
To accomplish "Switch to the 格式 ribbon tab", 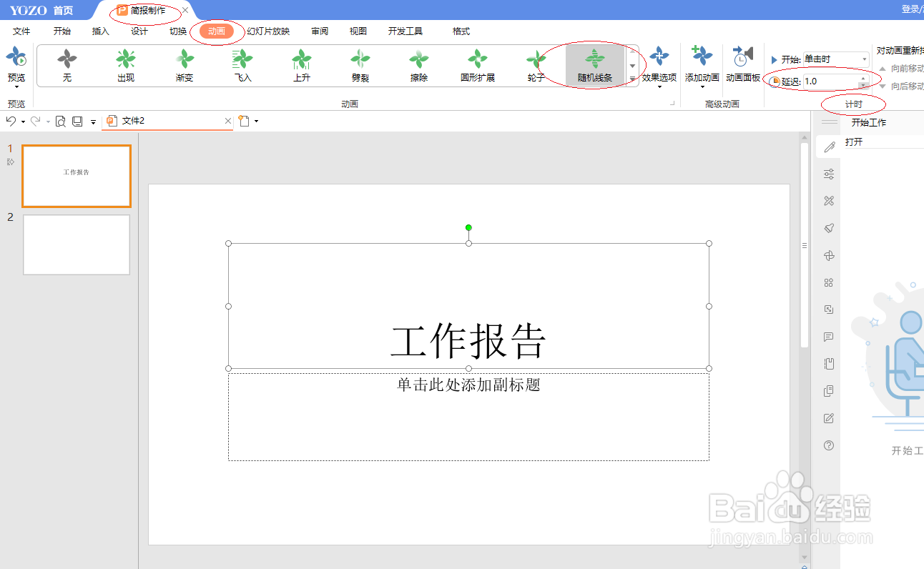I will click(x=461, y=31).
